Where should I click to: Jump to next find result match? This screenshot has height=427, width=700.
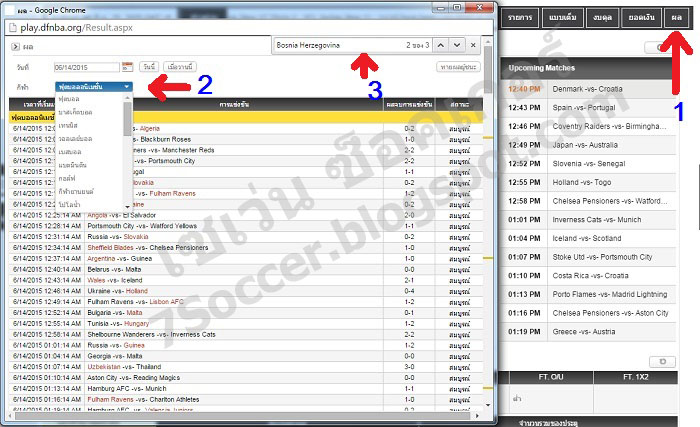coord(457,45)
